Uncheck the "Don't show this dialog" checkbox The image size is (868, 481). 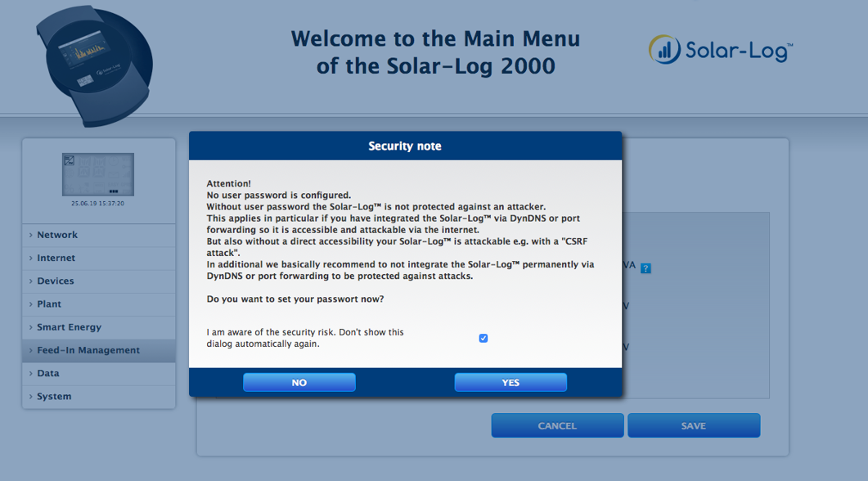pyautogui.click(x=483, y=338)
